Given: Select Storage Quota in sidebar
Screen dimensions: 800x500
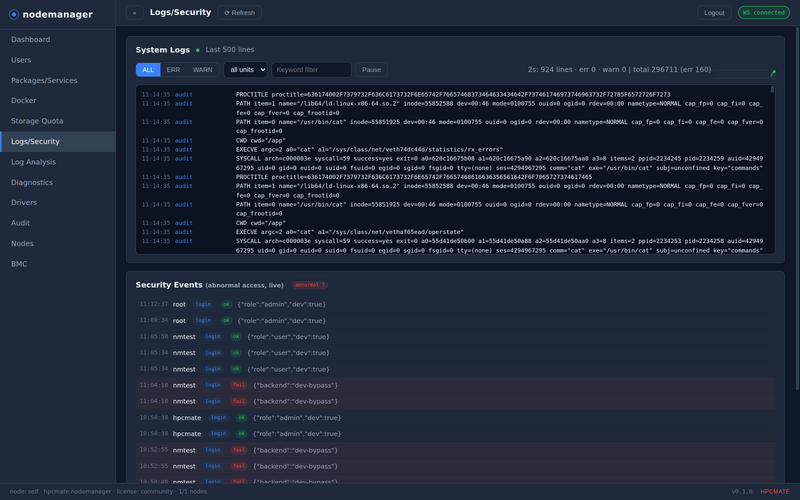Looking at the screenshot, I should click(58, 121).
